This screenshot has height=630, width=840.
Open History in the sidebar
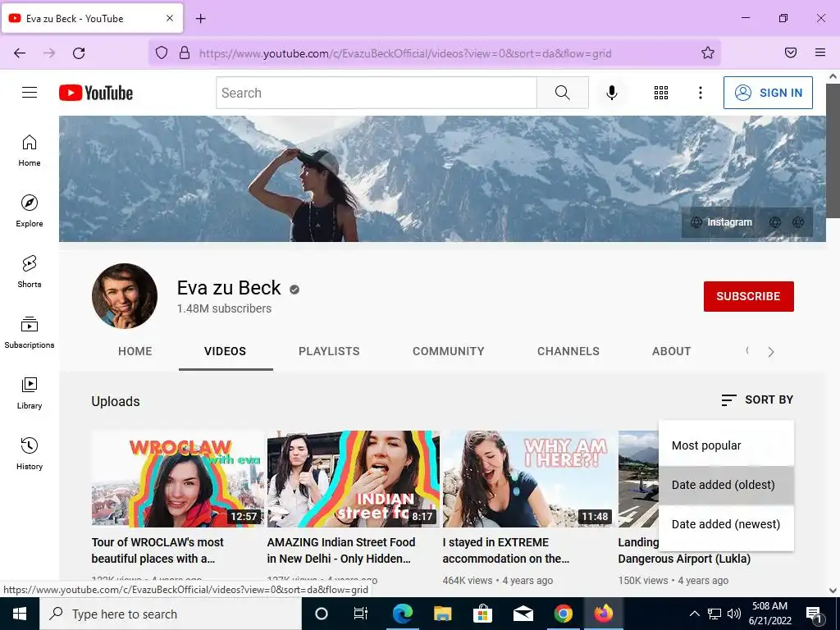click(x=30, y=453)
